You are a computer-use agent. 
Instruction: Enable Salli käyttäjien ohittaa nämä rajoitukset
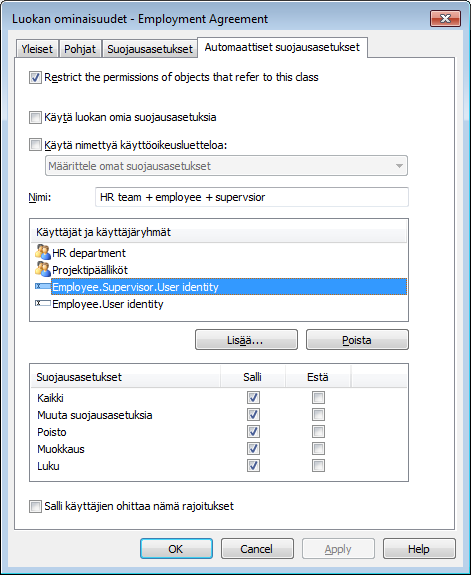pos(35,506)
